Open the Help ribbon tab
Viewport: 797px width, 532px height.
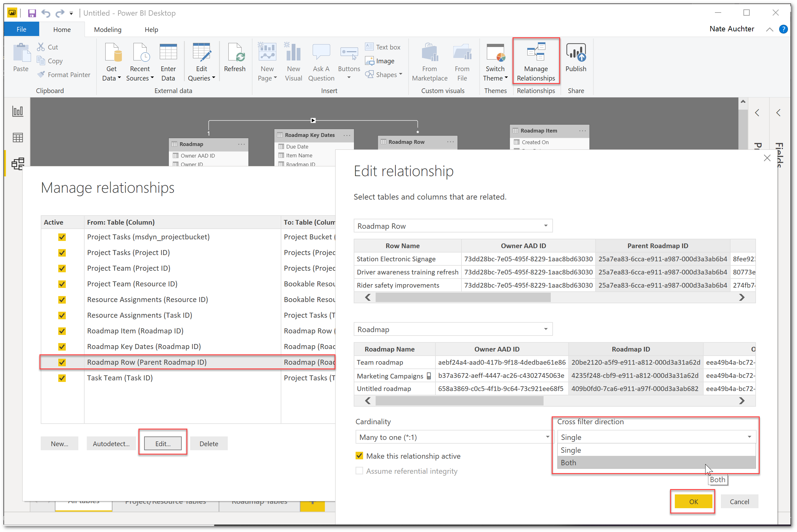point(151,29)
